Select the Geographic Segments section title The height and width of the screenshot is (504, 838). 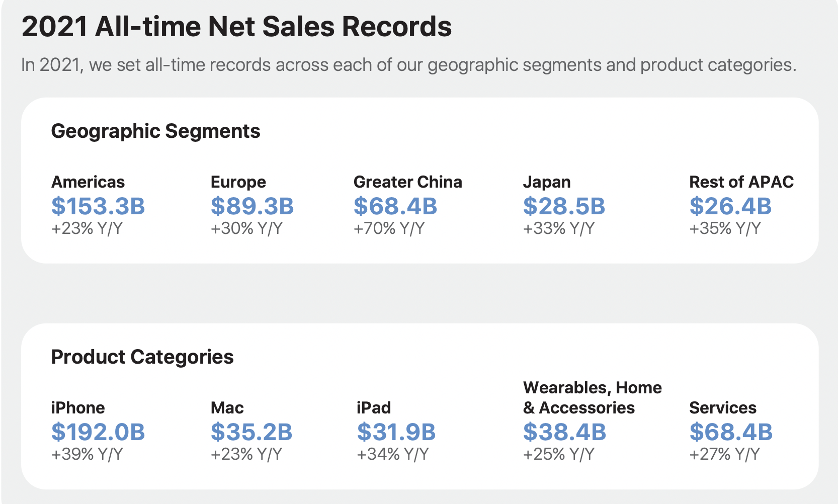pos(156,131)
